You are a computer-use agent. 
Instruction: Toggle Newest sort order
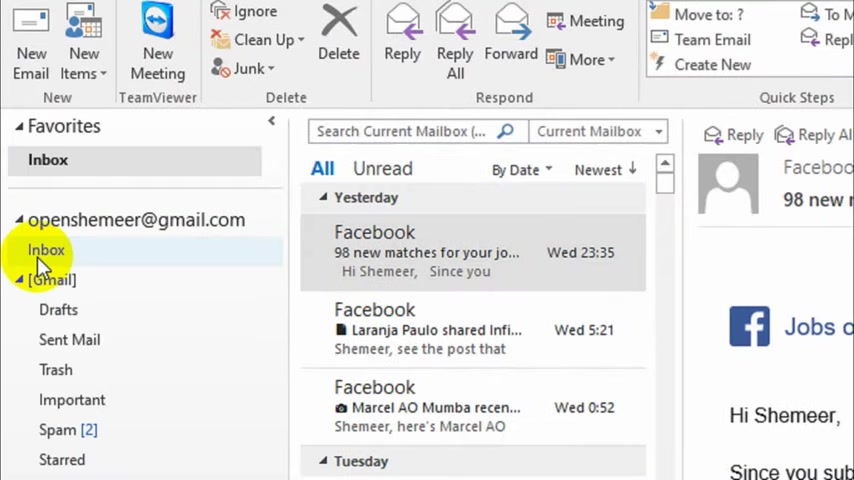point(605,170)
